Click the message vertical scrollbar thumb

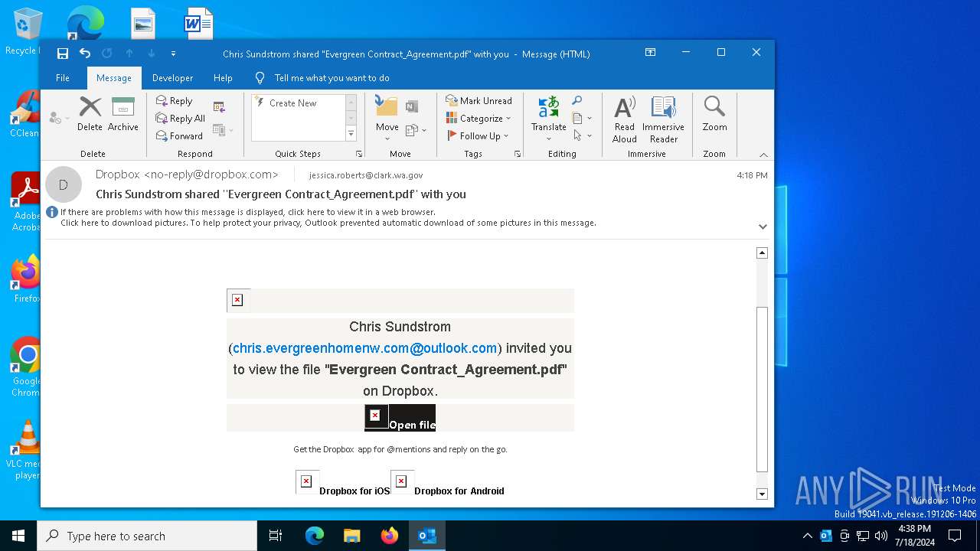click(762, 389)
